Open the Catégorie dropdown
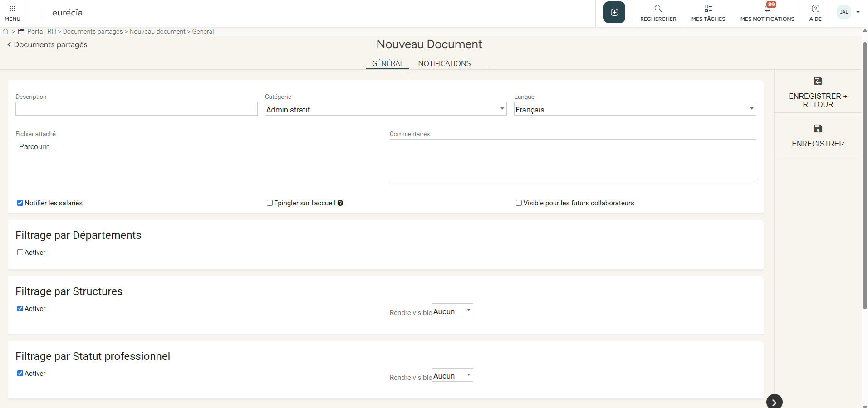868x408 pixels. [385, 109]
